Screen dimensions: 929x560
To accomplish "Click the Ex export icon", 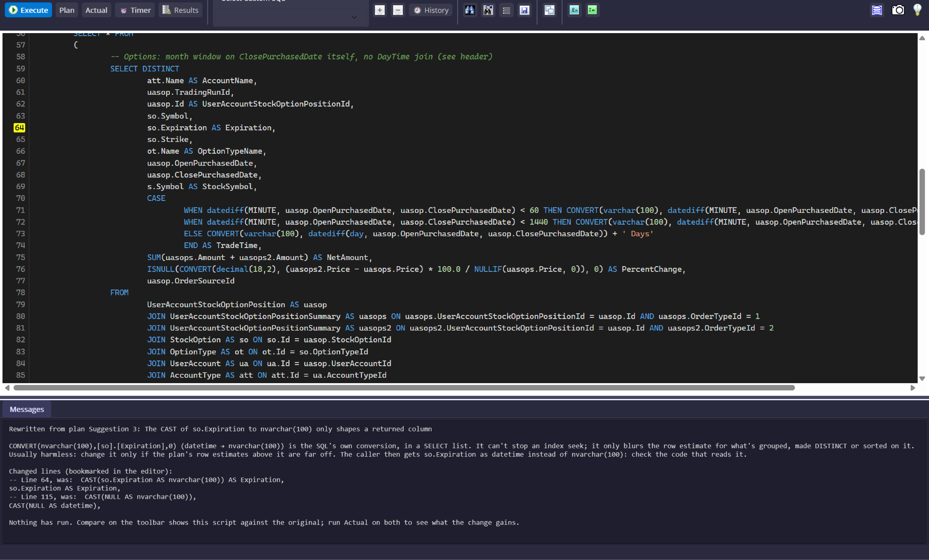I will (x=574, y=10).
